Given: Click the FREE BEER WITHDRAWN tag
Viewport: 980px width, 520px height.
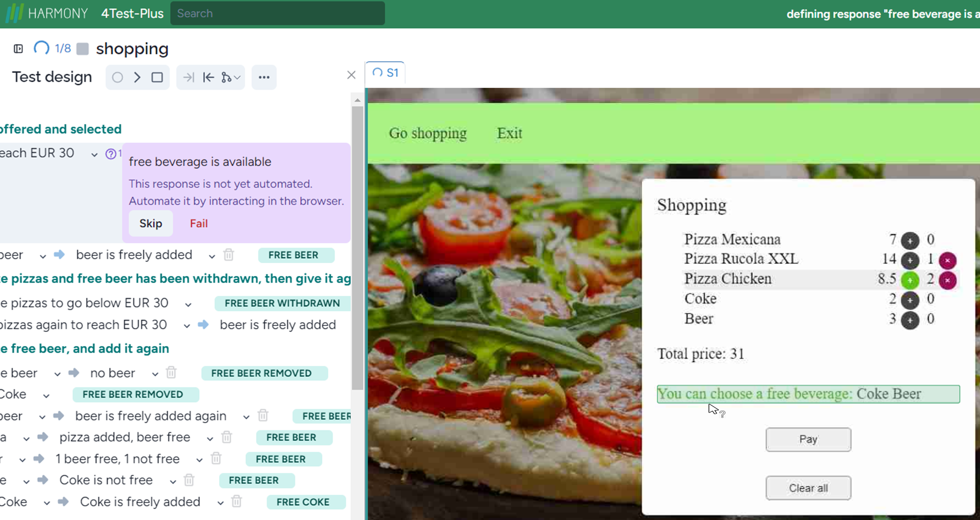Looking at the screenshot, I should [x=282, y=303].
